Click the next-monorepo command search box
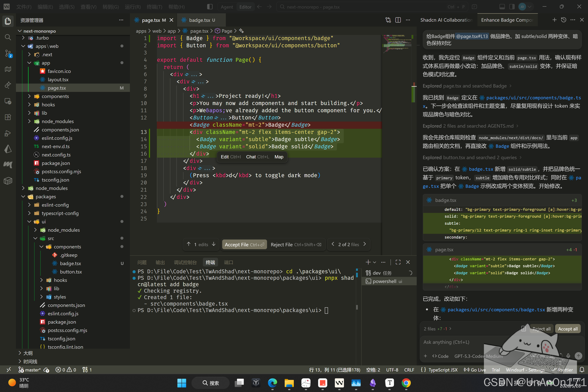 point(372,7)
